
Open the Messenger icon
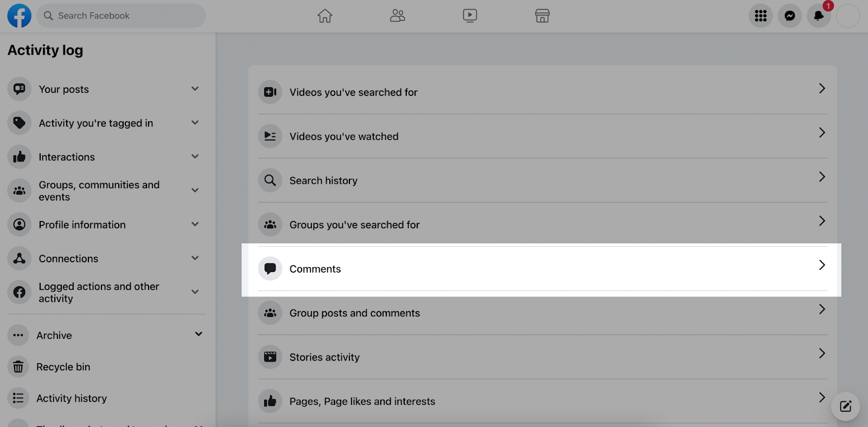(x=790, y=16)
